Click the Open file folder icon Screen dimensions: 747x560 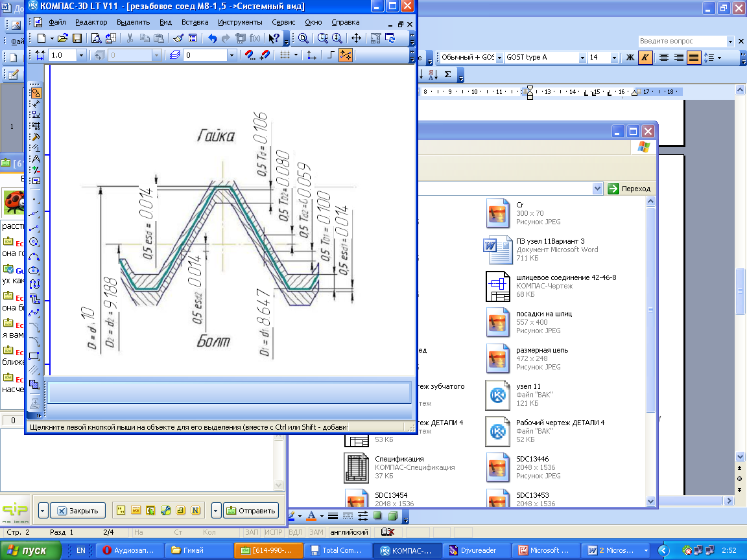(x=62, y=38)
